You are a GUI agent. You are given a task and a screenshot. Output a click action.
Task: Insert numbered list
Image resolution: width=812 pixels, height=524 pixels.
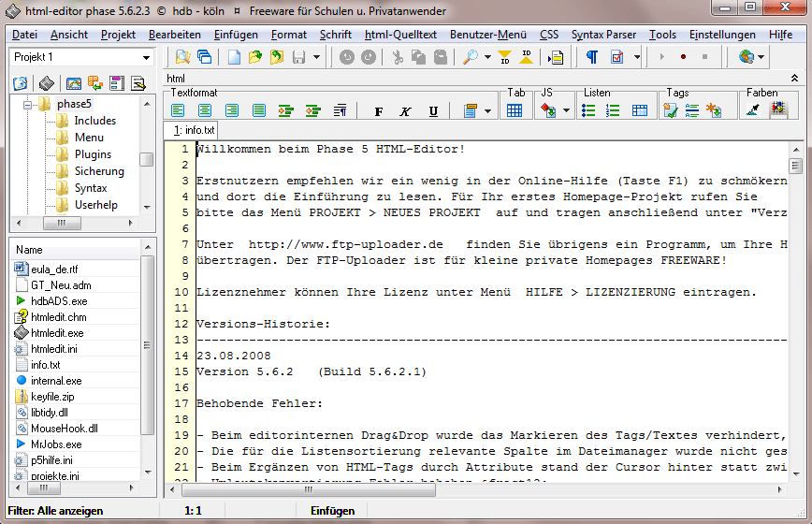coord(613,110)
